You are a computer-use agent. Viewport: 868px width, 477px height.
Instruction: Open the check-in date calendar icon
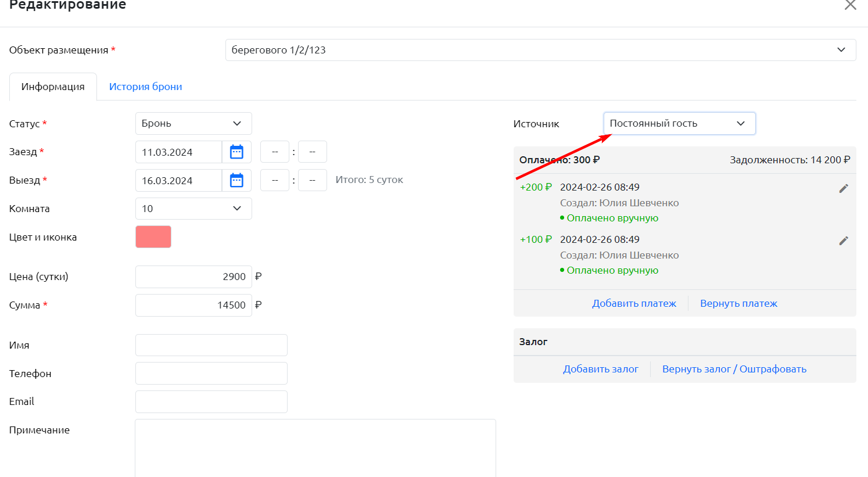pos(236,152)
